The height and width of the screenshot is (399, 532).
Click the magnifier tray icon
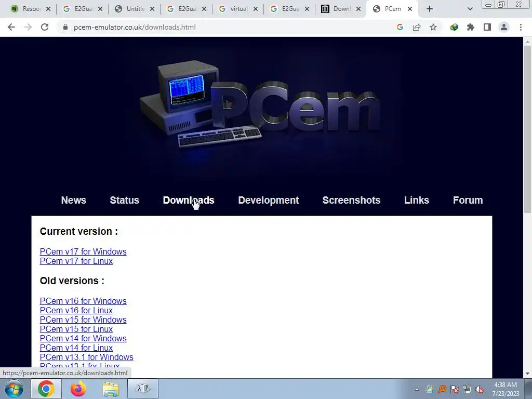[x=442, y=390]
